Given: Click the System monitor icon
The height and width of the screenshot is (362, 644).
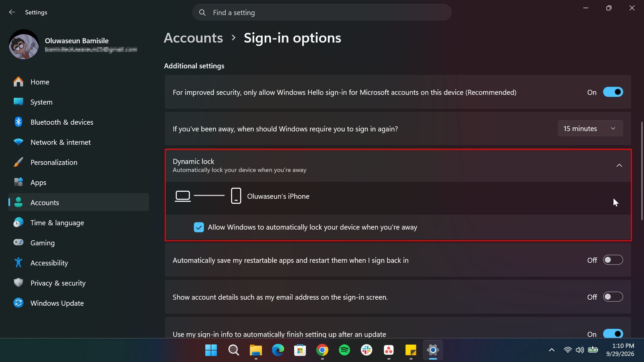Looking at the screenshot, I should click(x=18, y=102).
